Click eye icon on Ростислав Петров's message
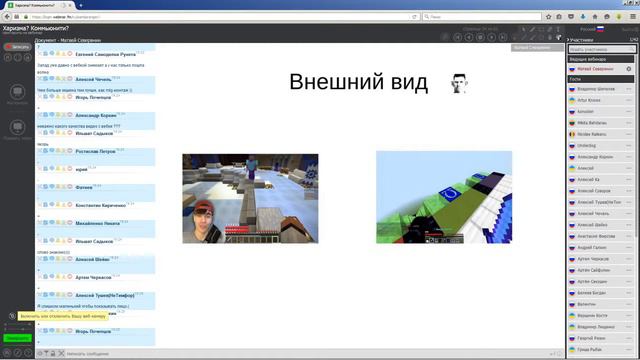The width and height of the screenshot is (640, 360). [x=52, y=151]
